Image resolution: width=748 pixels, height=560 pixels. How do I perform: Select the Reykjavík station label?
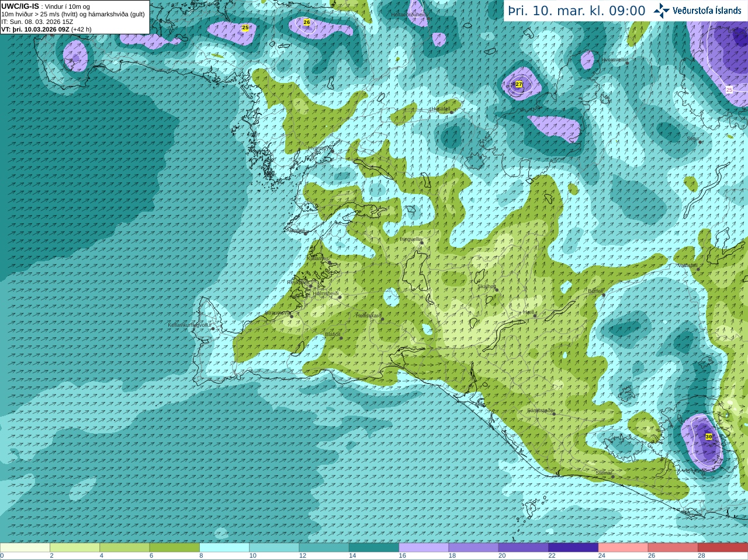(298, 282)
